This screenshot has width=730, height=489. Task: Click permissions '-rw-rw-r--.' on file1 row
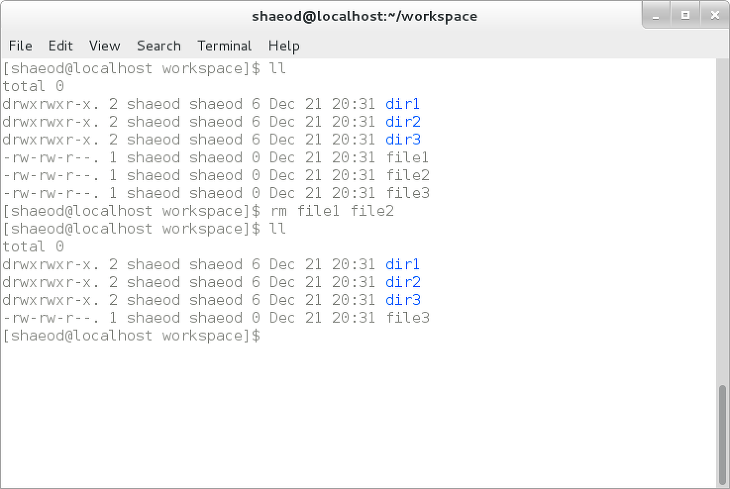click(51, 157)
